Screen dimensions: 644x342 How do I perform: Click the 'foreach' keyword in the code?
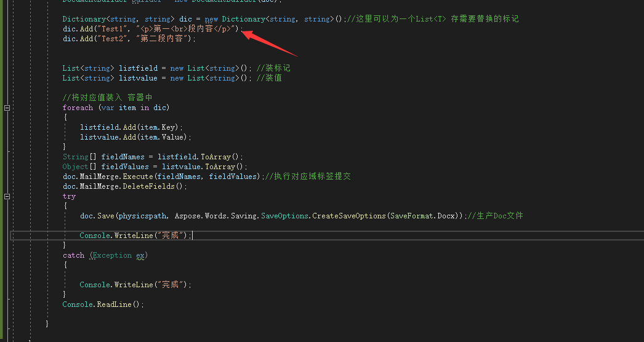pyautogui.click(x=78, y=108)
